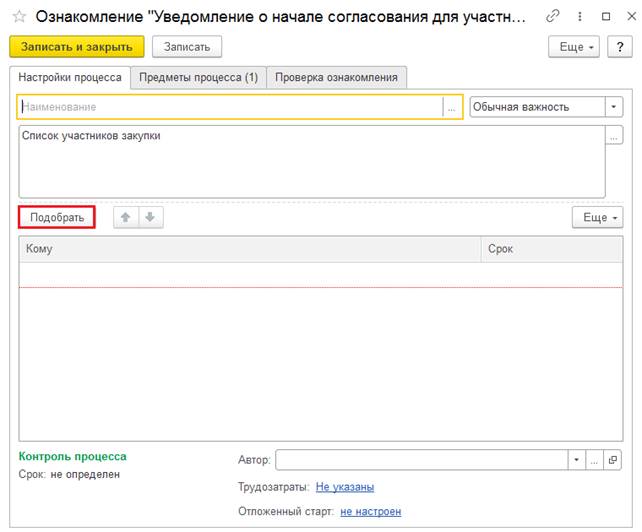Open the ellipsis button beside the description box
The width and height of the screenshot is (642, 532).
tap(614, 136)
